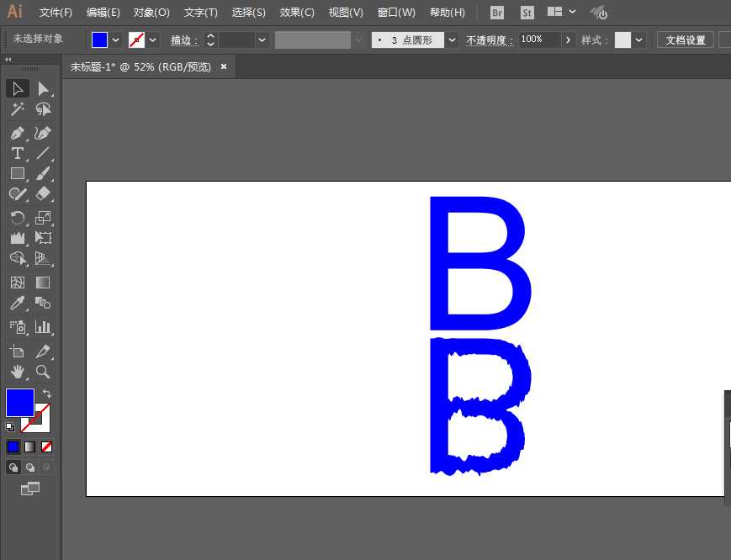Viewport: 731px width, 560px height.
Task: Open Adobe Bridge via Br icon
Action: 497,13
